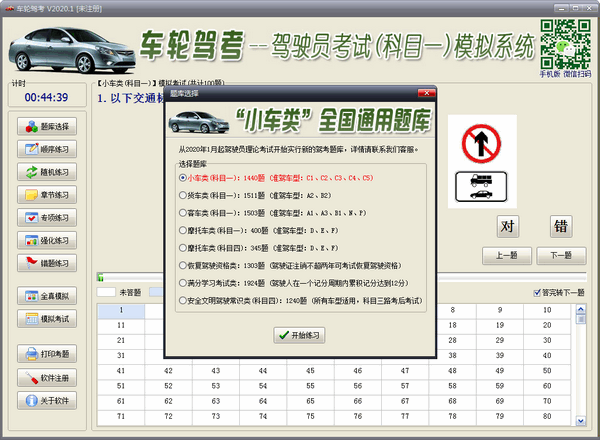
Task: Launch 随机练习 random practice mode
Action: pyautogui.click(x=47, y=172)
